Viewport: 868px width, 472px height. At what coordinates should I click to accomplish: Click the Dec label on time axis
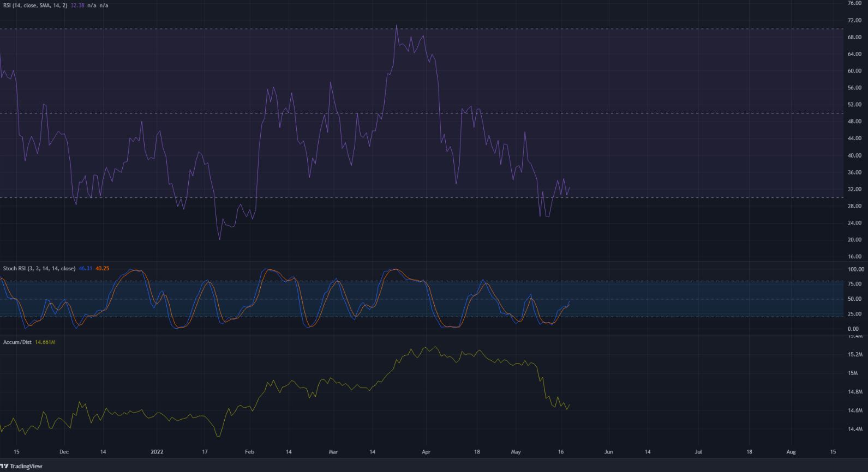[x=64, y=452]
